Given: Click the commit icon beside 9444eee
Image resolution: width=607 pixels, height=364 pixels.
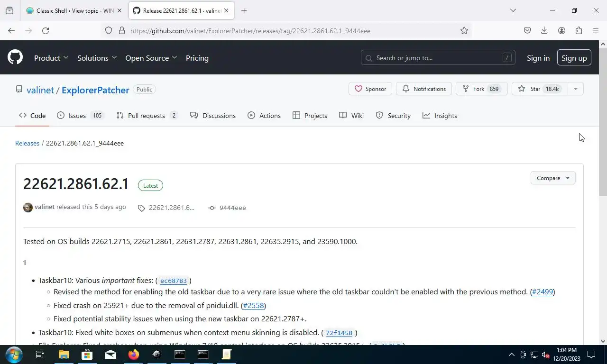Looking at the screenshot, I should (212, 208).
